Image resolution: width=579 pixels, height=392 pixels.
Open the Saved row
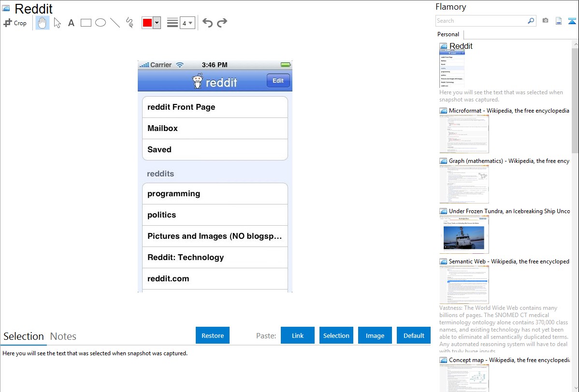pos(215,150)
